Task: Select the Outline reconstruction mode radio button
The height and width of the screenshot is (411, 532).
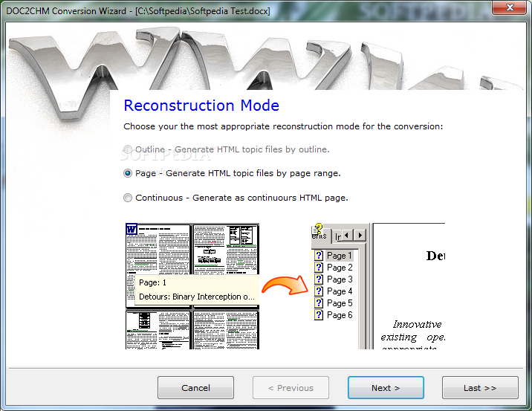Action: [128, 149]
